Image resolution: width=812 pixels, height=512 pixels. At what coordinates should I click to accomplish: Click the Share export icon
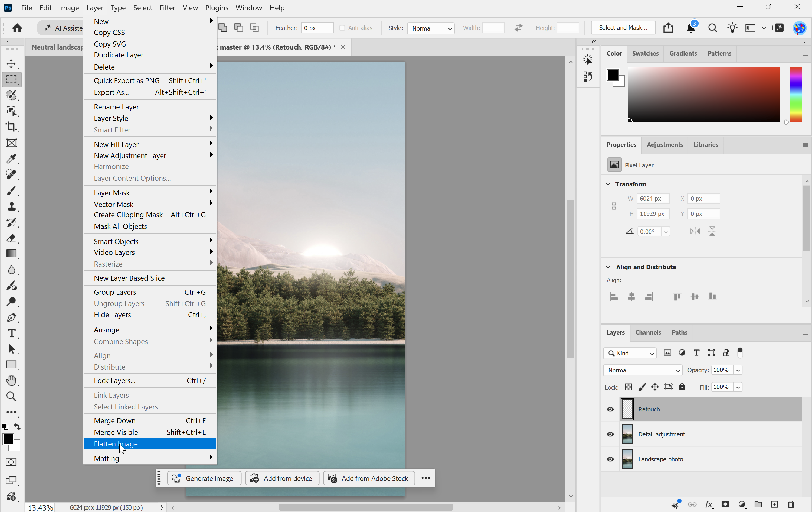668,28
